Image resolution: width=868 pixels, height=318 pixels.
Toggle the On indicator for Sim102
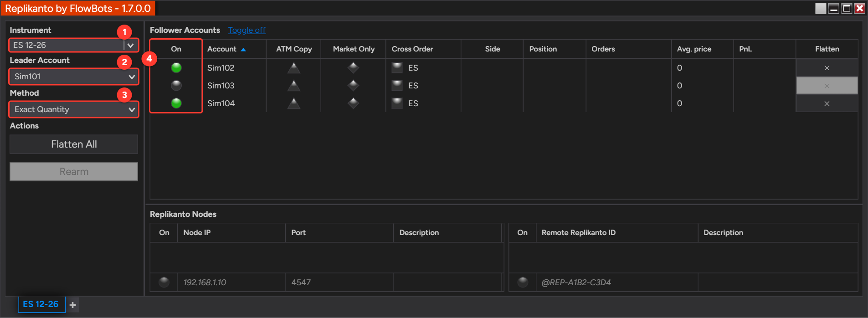click(176, 68)
